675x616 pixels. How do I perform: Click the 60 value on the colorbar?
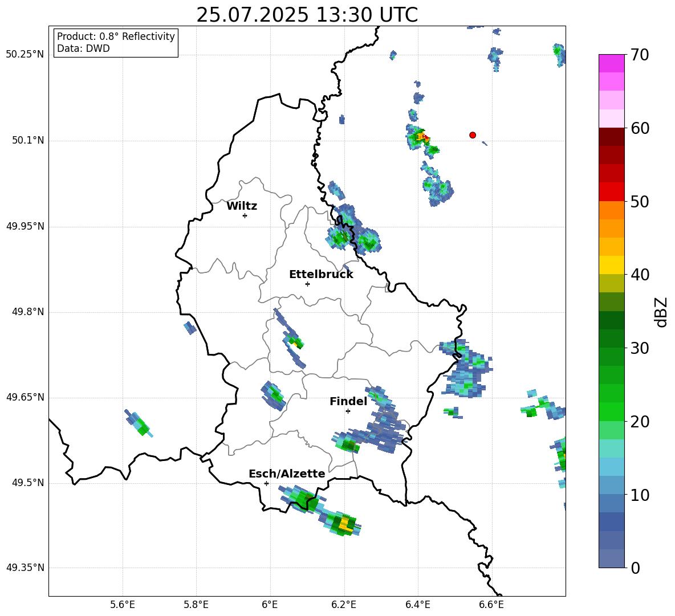point(640,128)
